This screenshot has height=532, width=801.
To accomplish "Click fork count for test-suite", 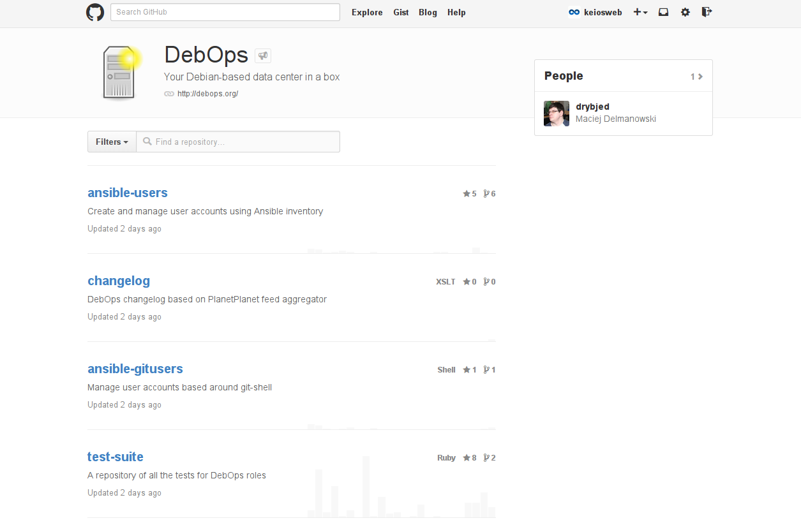I will coord(490,458).
